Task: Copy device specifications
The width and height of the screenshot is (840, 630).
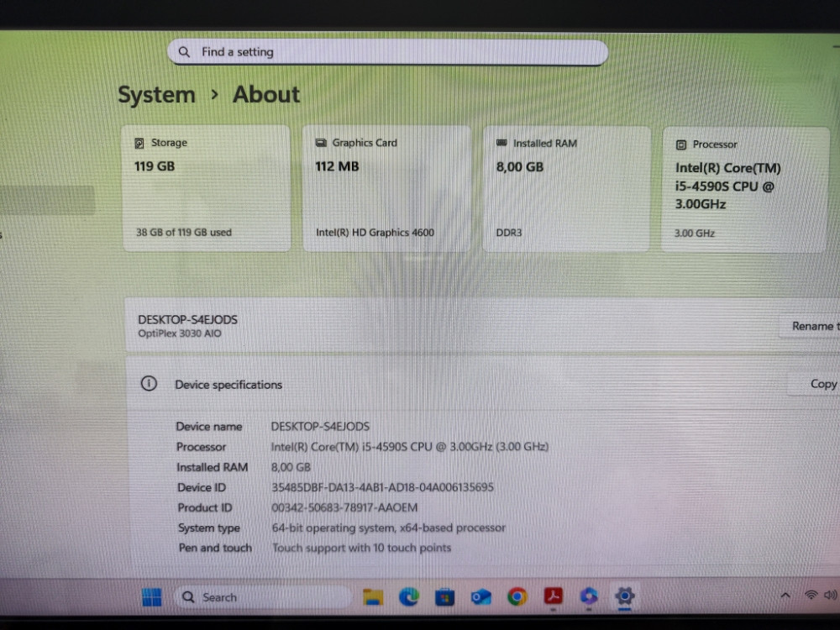Action: [814, 384]
